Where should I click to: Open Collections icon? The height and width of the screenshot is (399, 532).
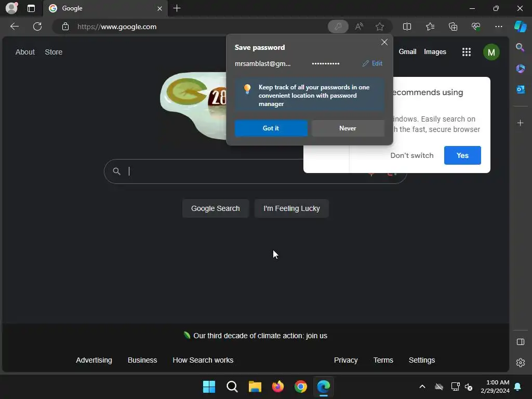click(453, 26)
